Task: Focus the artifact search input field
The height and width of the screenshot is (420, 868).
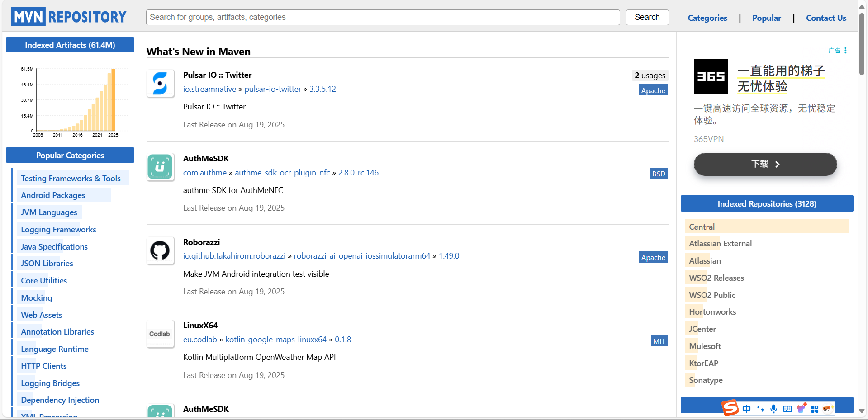Action: pyautogui.click(x=383, y=17)
